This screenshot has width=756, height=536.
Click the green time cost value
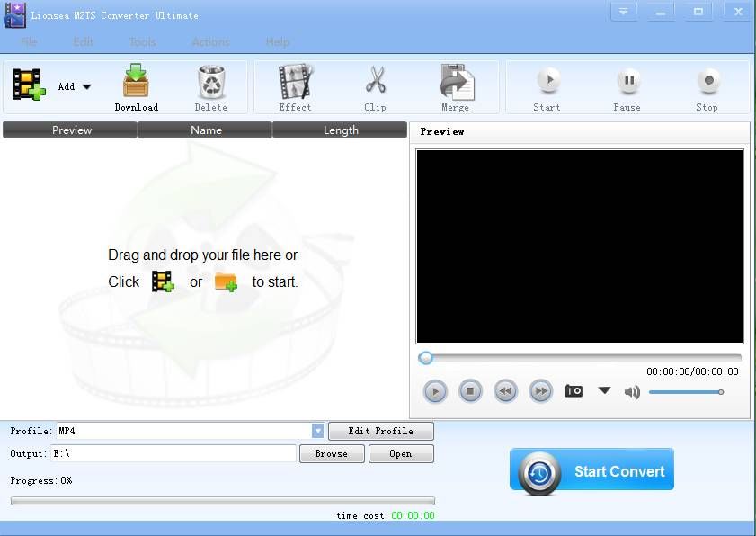[x=413, y=515]
